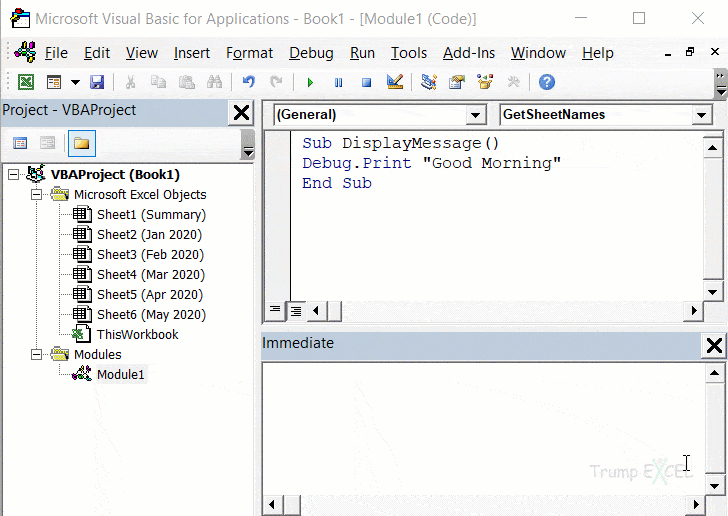Open the Insert UserForm dropdown arrow
Image resolution: width=728 pixels, height=516 pixels.
(75, 83)
